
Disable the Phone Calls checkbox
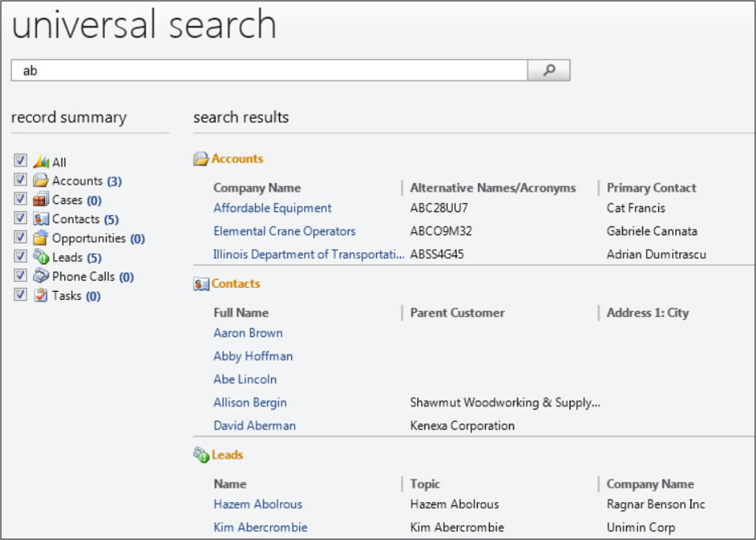pos(20,276)
